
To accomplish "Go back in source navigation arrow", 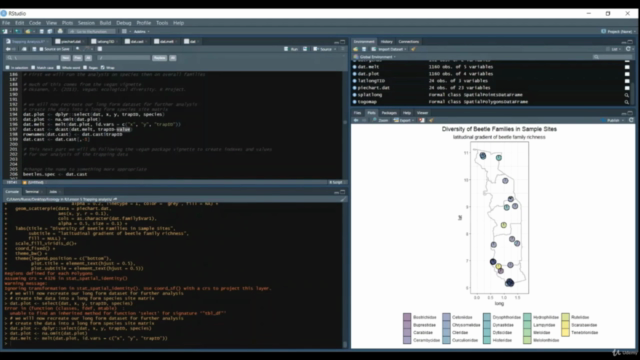I will point(8,49).
